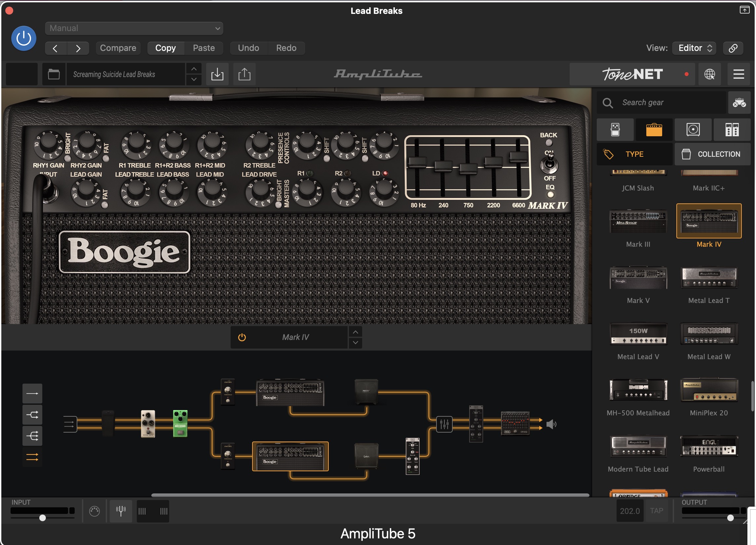The image size is (756, 545).
Task: Click the ToneNET globe icon
Action: click(710, 74)
